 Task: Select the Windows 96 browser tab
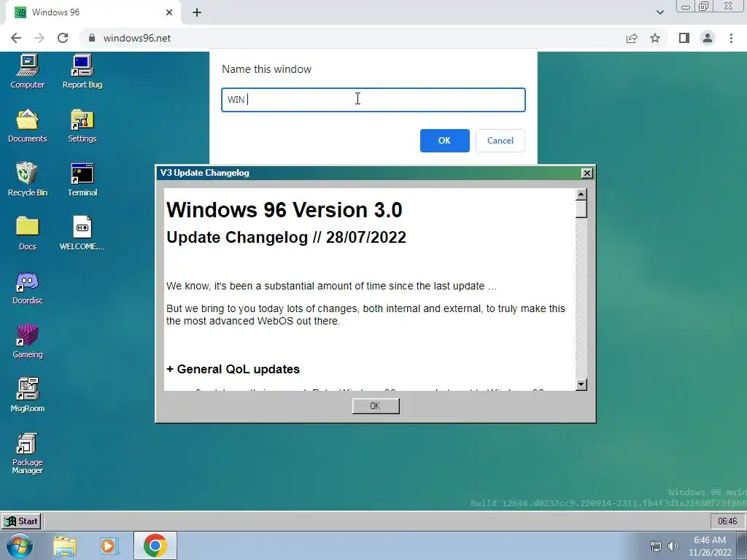93,13
